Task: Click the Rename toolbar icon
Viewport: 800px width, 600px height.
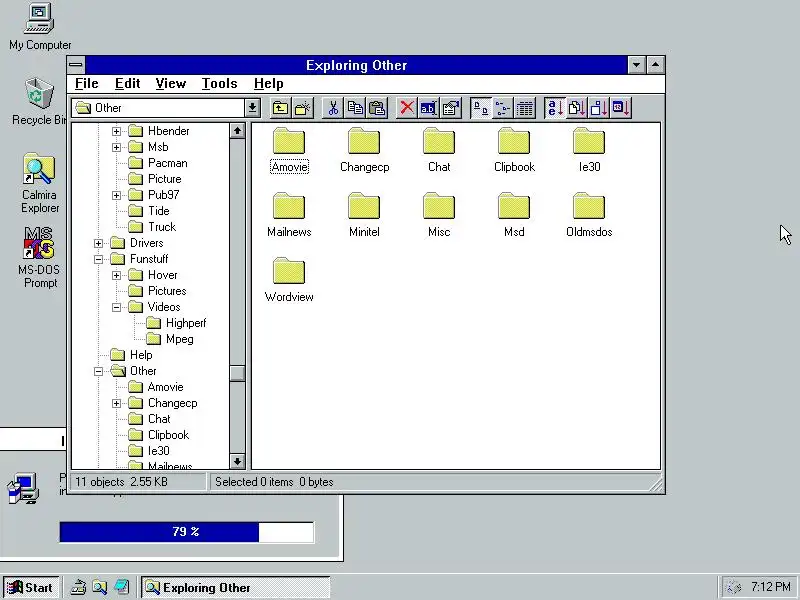Action: [429, 108]
